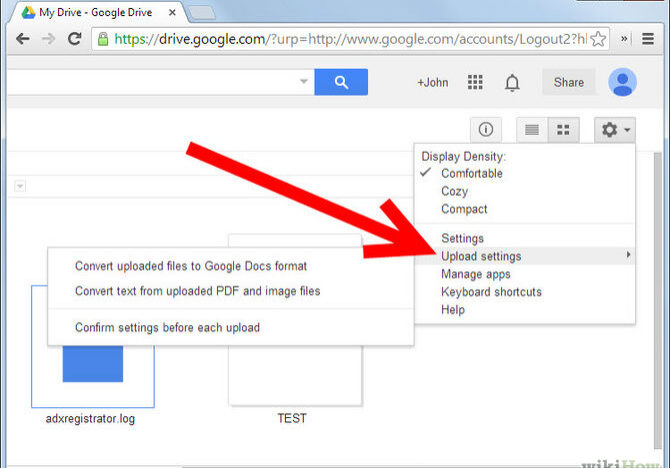
Task: Toggle Convert uploaded files to Google Docs format
Action: [x=191, y=266]
